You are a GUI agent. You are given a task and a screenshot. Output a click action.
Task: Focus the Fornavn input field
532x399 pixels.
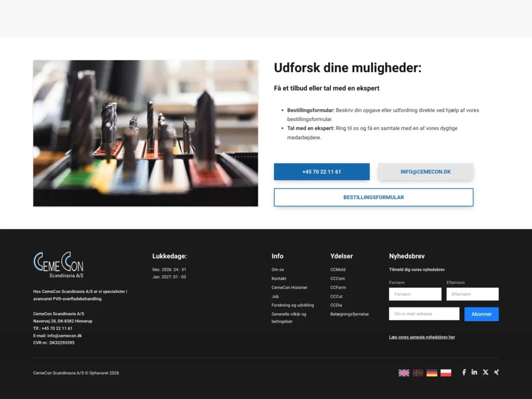point(415,294)
